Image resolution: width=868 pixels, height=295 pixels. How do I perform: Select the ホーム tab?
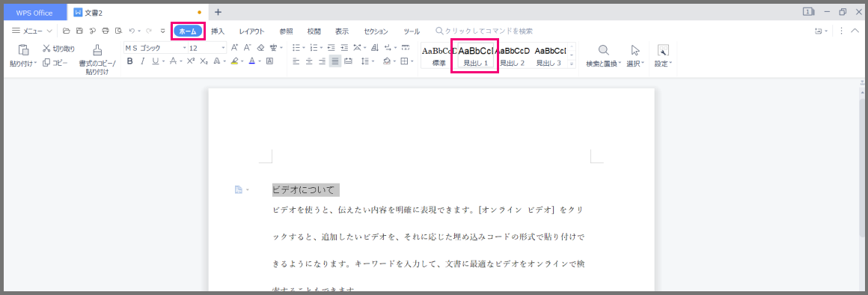188,31
